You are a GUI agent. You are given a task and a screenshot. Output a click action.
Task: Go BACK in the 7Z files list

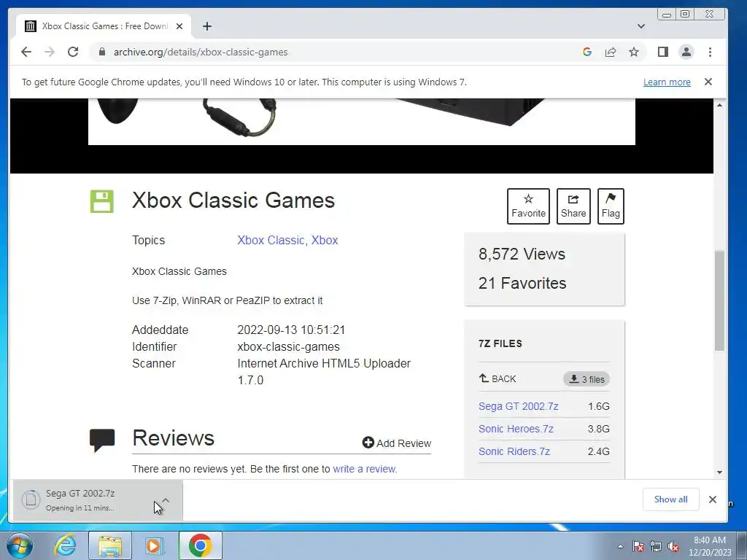[x=498, y=378]
